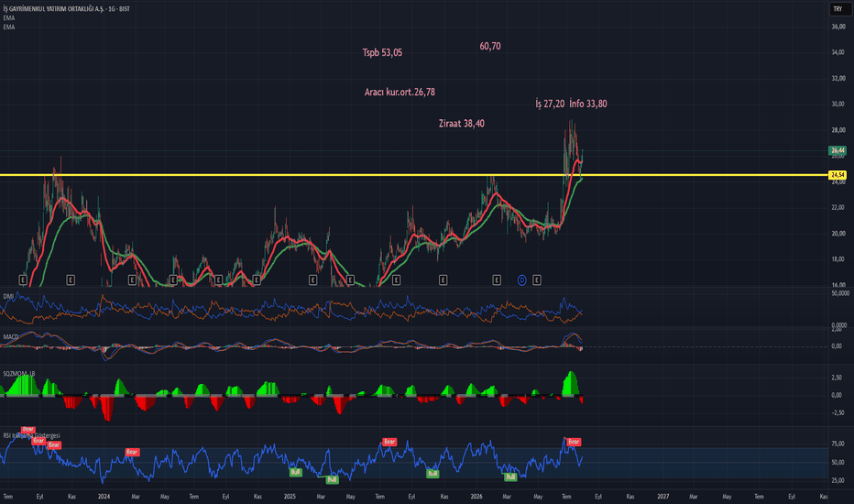
Task: Open the İŞ GAYRİMENKUL symbol title legend
Action: 67,9
